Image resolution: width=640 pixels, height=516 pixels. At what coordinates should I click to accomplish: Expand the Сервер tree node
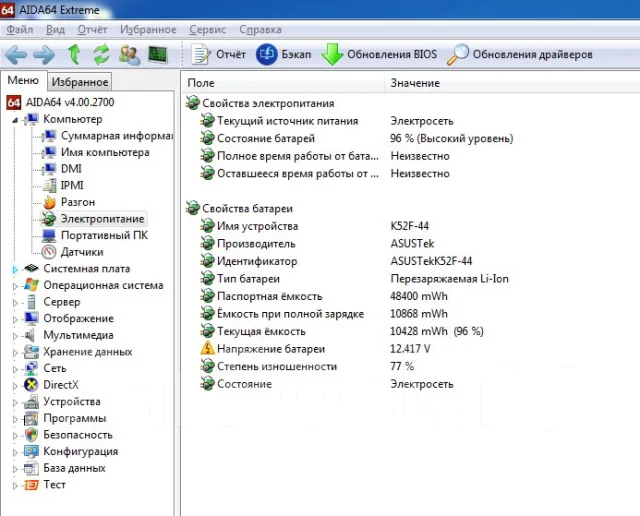click(x=15, y=303)
